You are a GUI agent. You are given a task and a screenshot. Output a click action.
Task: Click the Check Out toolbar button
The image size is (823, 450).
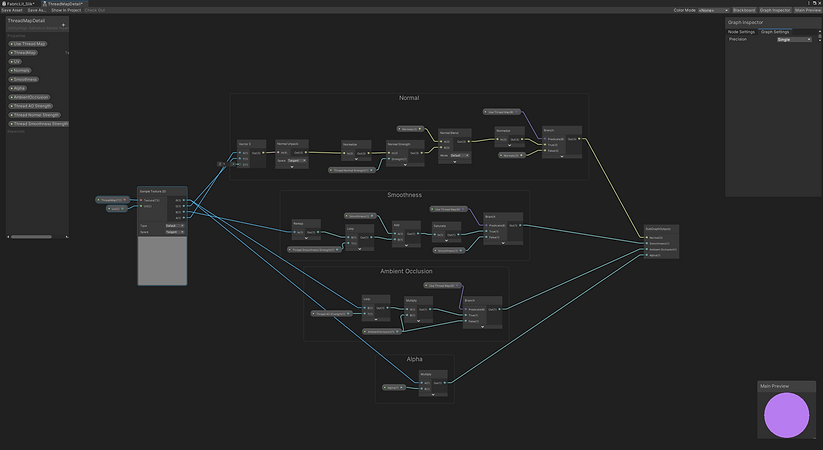coord(95,10)
